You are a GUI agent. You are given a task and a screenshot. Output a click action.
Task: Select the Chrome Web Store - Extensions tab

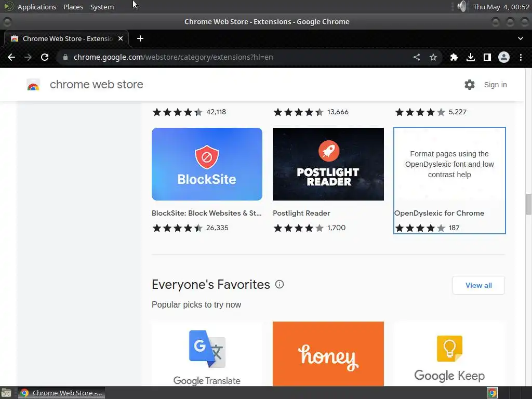click(66, 38)
